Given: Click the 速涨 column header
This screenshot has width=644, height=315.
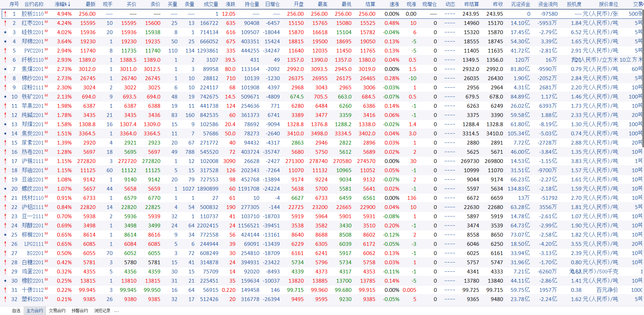Looking at the screenshot, I should tap(394, 4).
